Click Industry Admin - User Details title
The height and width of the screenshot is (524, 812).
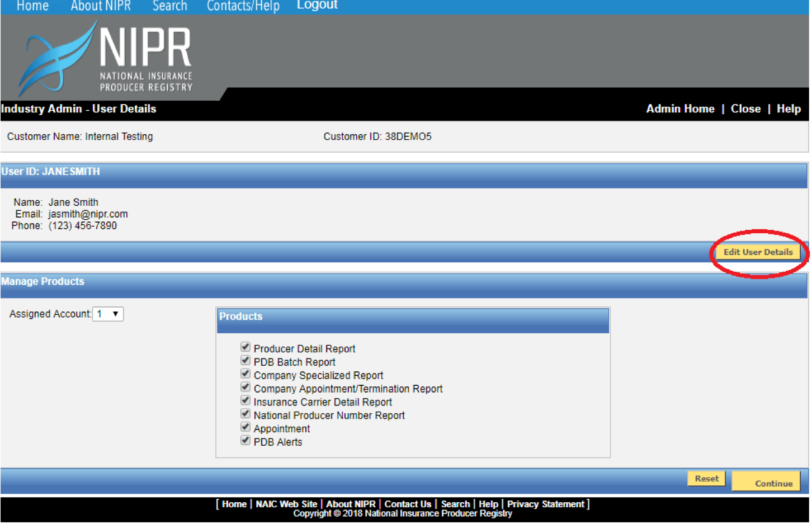point(78,109)
